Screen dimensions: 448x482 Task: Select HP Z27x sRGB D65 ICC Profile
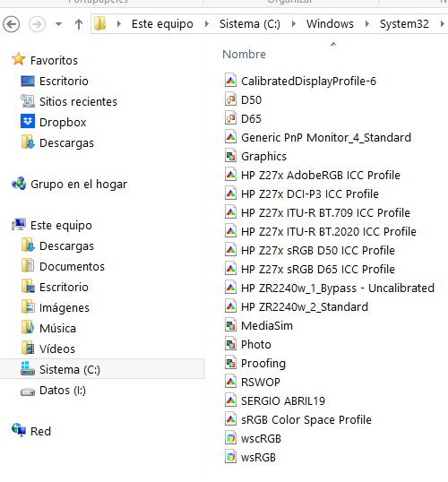(x=317, y=269)
